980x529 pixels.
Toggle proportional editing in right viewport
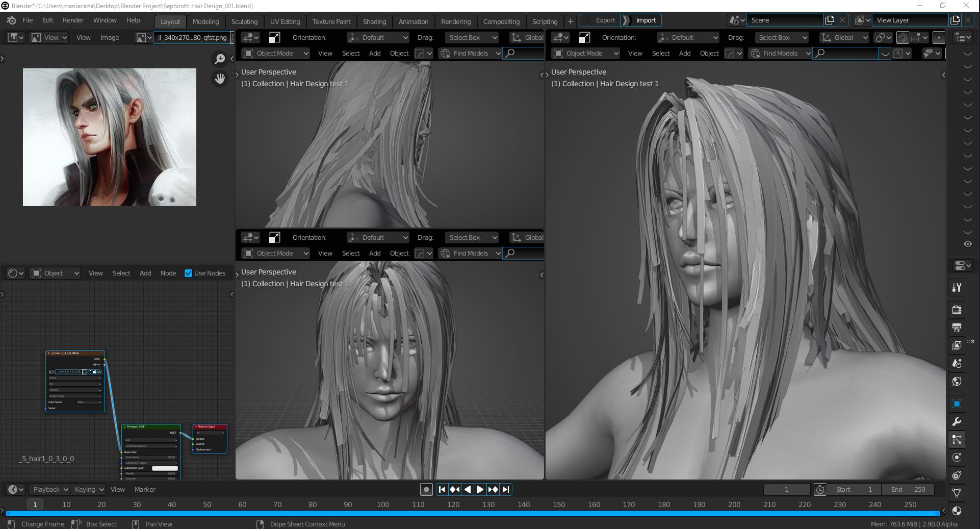point(938,38)
